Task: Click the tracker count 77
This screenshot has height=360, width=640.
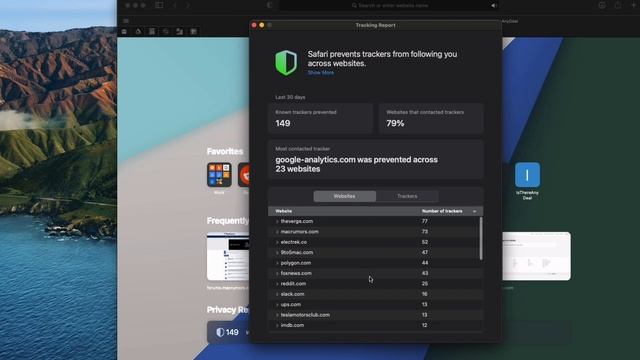Action: click(425, 221)
